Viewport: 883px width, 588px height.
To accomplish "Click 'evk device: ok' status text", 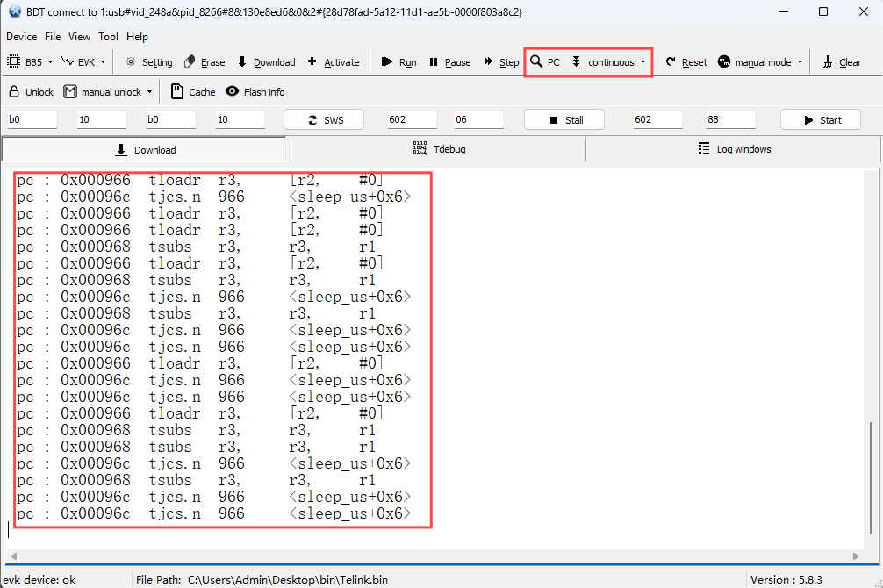I will (x=39, y=579).
